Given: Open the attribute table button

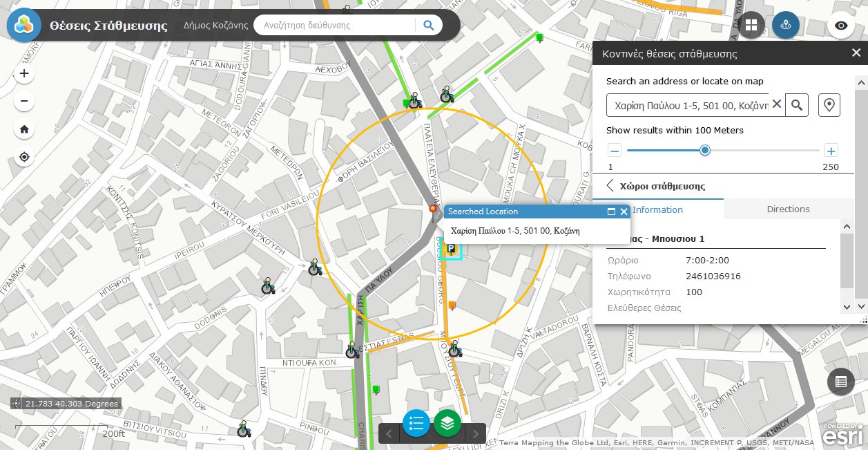Looking at the screenshot, I should point(840,381).
